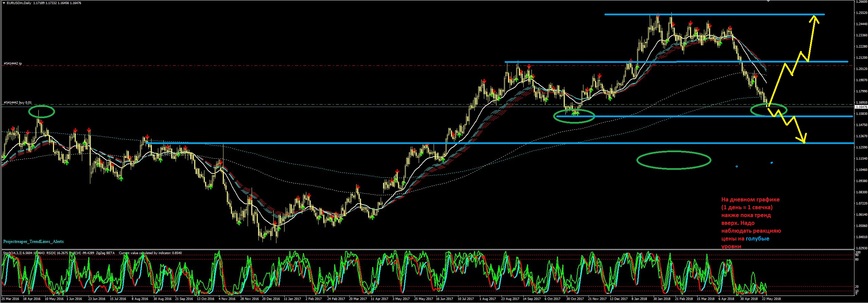Image resolution: width=868 pixels, height=303 pixels.
Task: Click the 21 Feb 2018 date label
Action: pyautogui.click(x=684, y=299)
